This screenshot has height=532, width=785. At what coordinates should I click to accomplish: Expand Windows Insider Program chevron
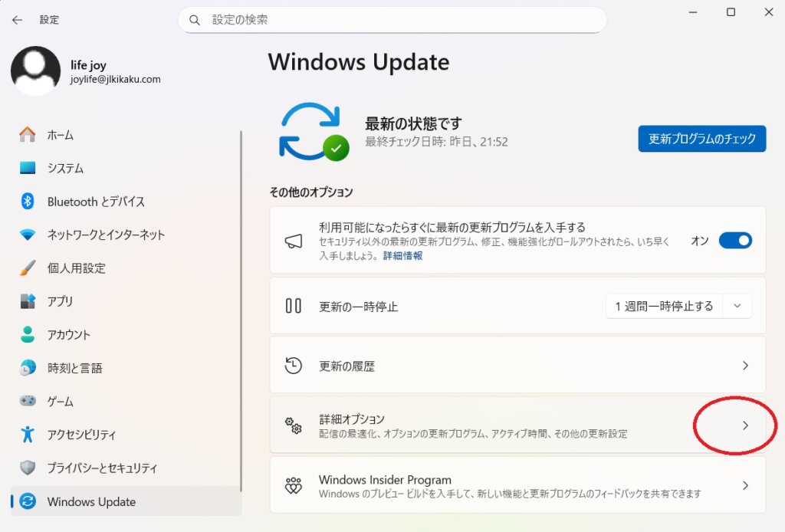tap(744, 485)
